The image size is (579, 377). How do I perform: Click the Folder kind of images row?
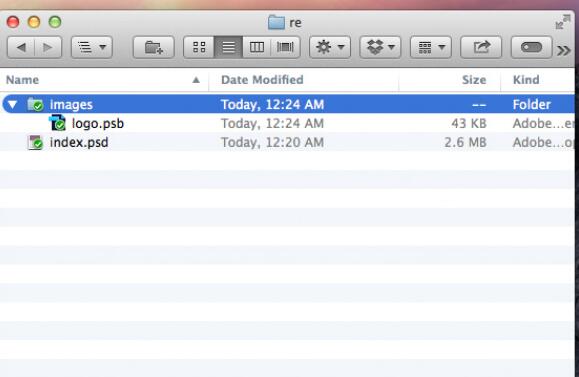point(532,104)
